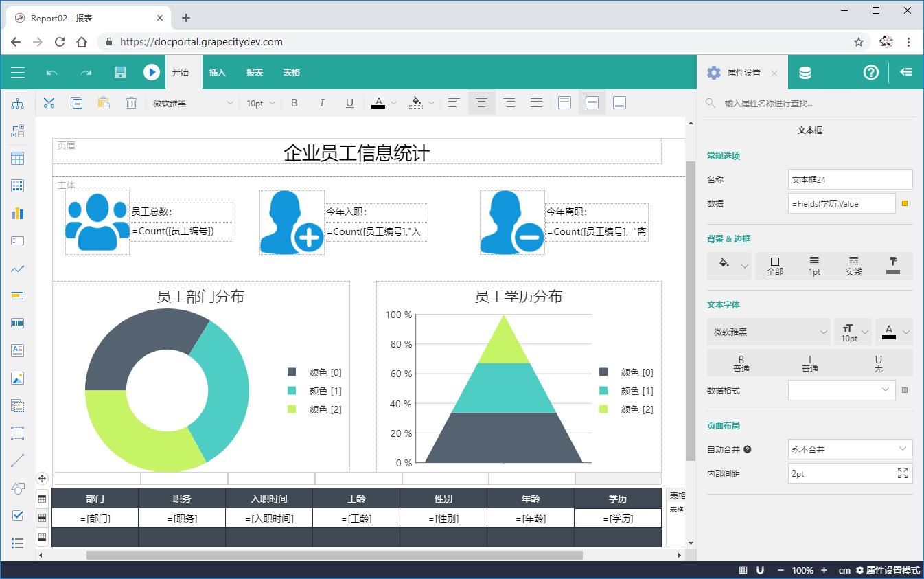The height and width of the screenshot is (579, 924).
Task: Undo the last action
Action: click(x=51, y=72)
